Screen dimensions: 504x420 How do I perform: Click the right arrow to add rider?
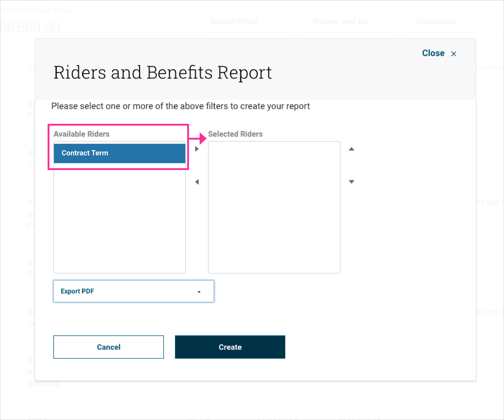197,149
